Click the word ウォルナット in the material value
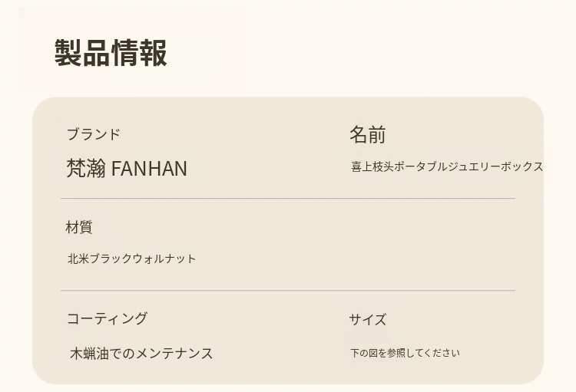 tap(167, 259)
